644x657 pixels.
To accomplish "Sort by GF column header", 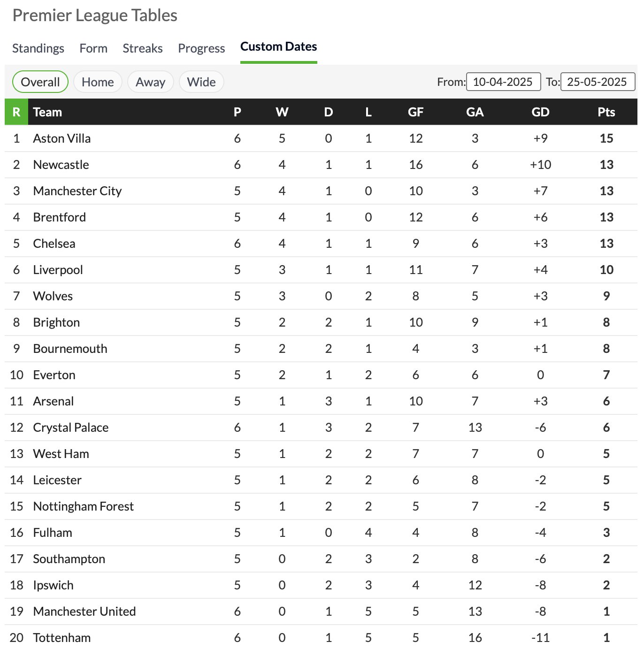I will [415, 112].
